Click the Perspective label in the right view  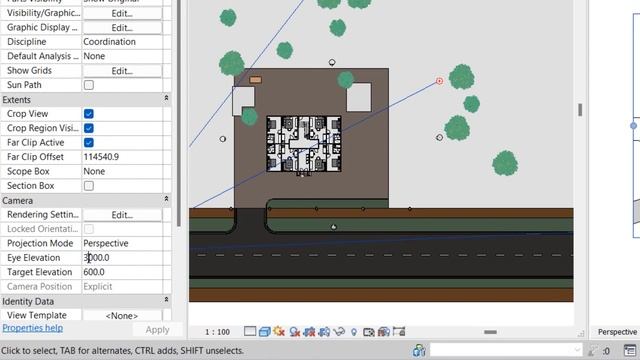pos(617,332)
